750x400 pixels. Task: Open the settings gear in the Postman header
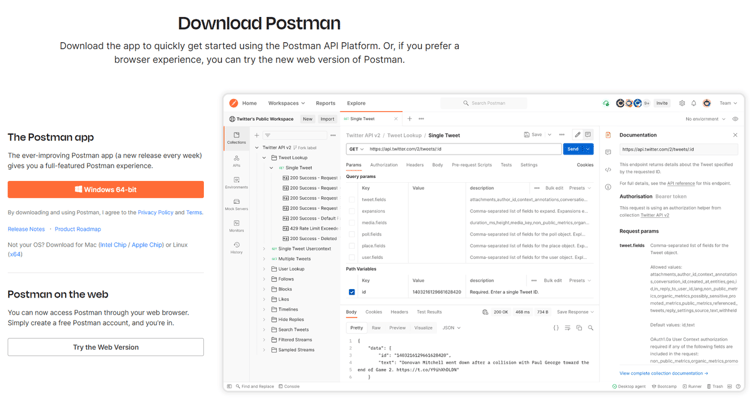point(682,103)
